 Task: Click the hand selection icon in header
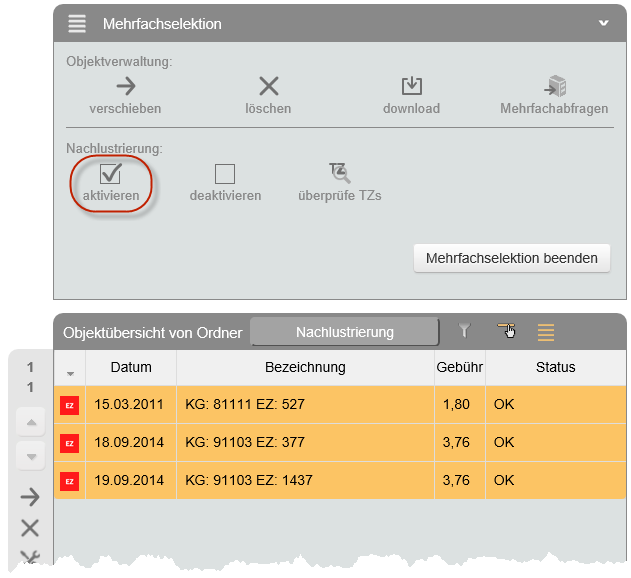[507, 330]
